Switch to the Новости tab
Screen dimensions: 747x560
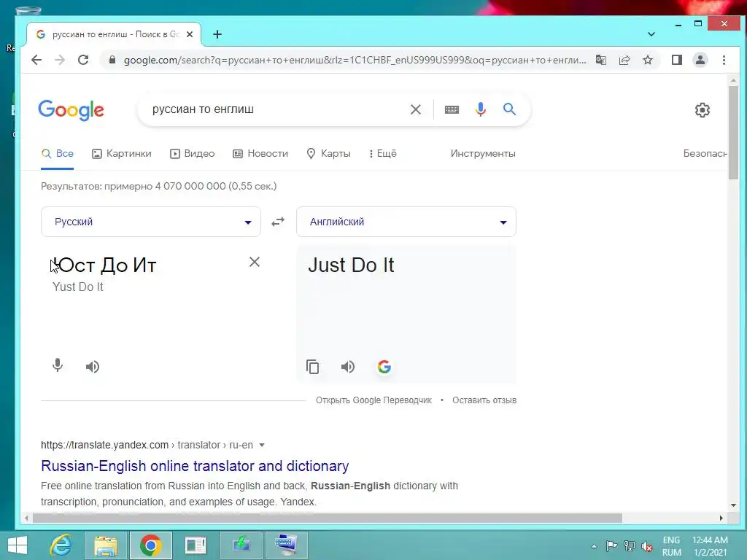(x=260, y=153)
